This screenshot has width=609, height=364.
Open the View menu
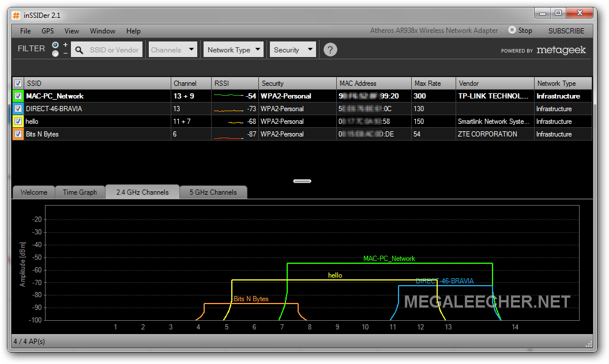point(72,31)
